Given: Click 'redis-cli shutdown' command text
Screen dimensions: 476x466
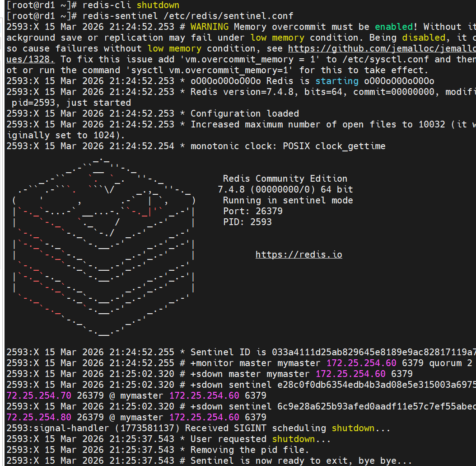Looking at the screenshot, I should click(131, 5).
